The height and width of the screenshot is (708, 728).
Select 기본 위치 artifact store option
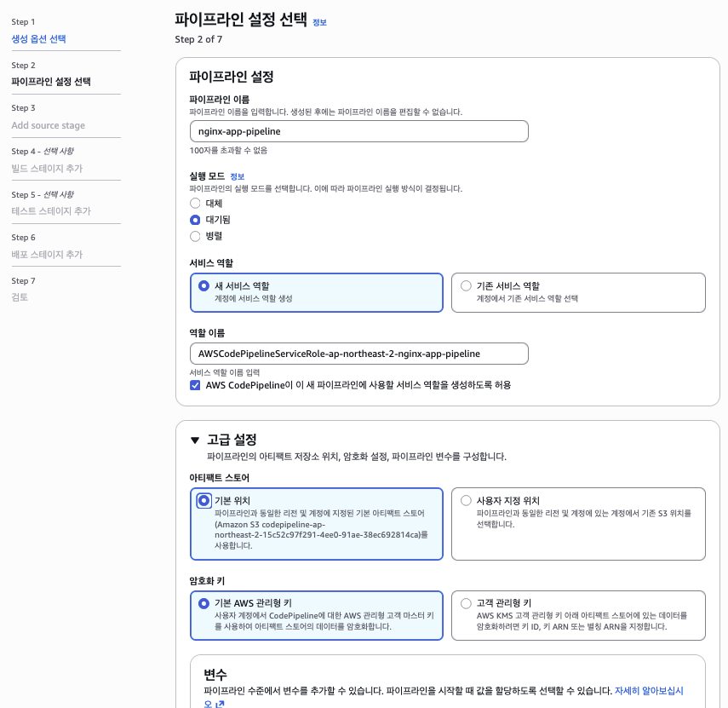point(203,501)
